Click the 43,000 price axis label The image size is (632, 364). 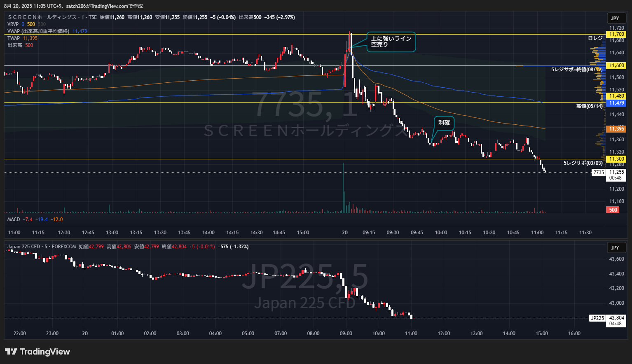click(x=616, y=303)
